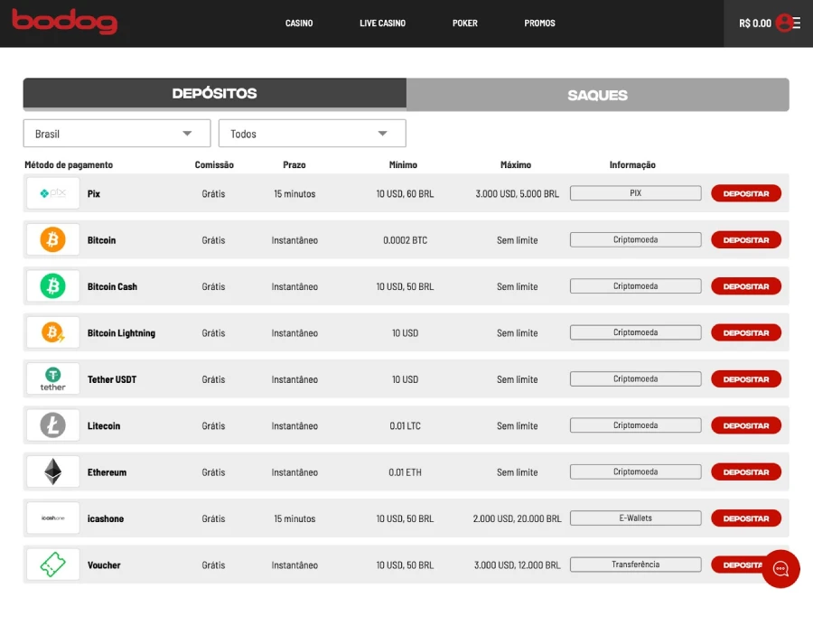Open the live chat bubble

780,569
